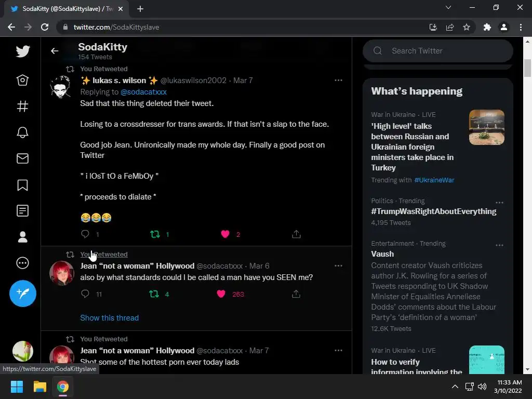Click browser back arrow
This screenshot has height=399, width=532.
[11, 27]
